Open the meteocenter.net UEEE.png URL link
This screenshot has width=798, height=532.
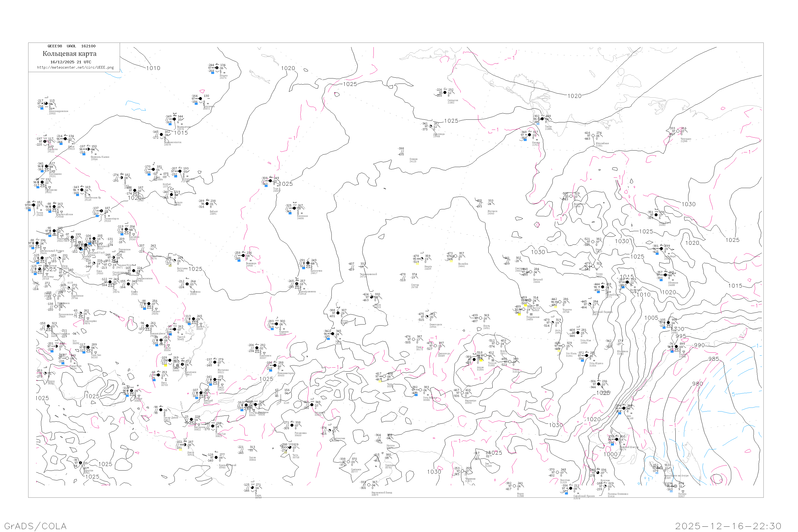[x=75, y=68]
